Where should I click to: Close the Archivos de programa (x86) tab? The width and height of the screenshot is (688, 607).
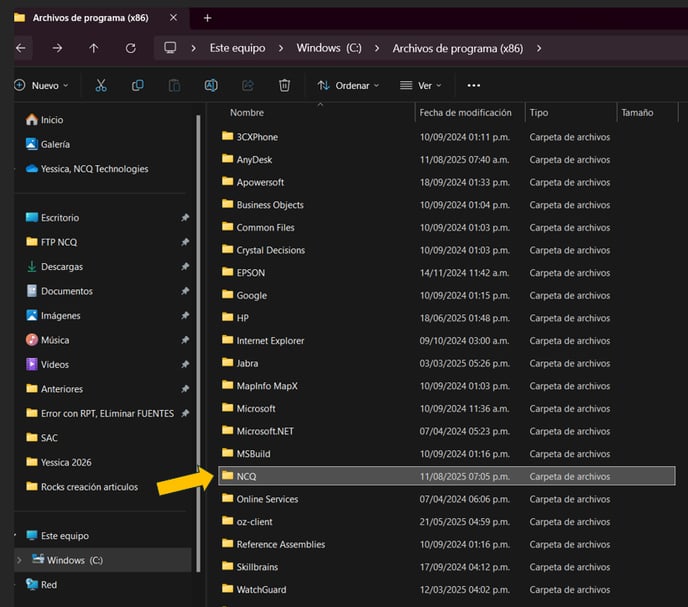173,18
